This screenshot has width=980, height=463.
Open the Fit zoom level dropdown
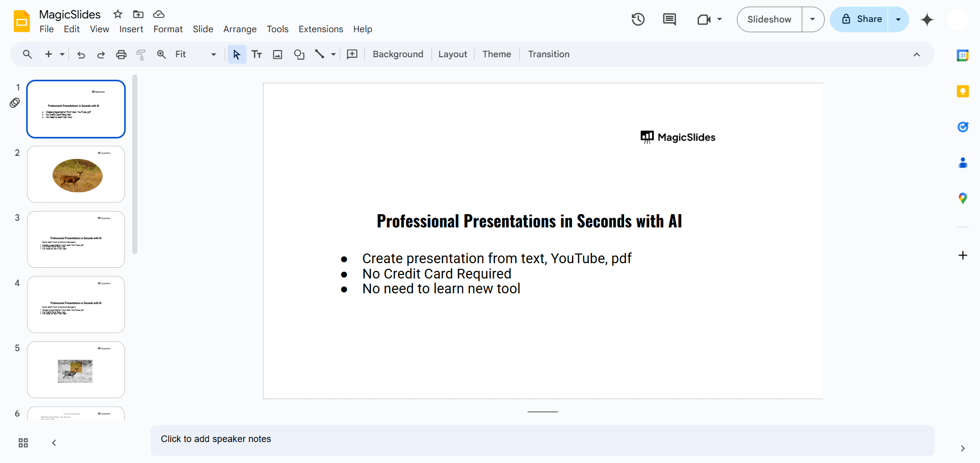196,55
